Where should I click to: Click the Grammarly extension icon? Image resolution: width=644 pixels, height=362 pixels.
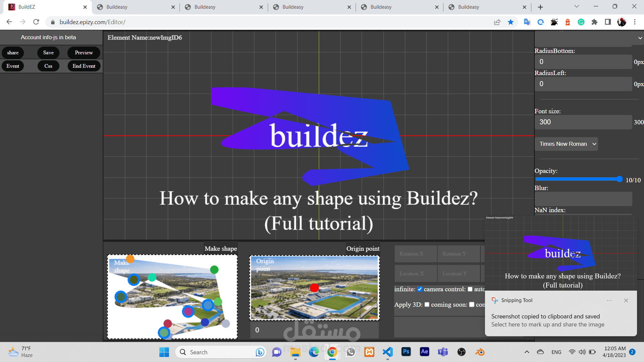coord(581,22)
